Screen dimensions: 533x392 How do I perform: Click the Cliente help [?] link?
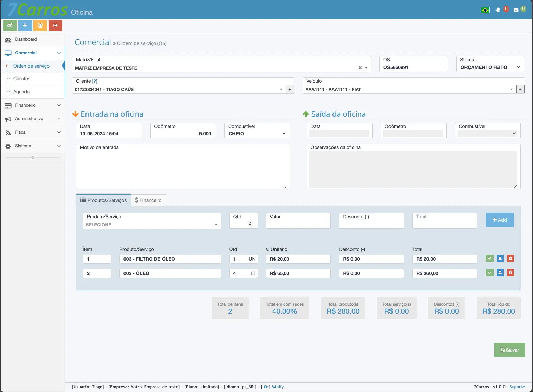pyautogui.click(x=95, y=81)
